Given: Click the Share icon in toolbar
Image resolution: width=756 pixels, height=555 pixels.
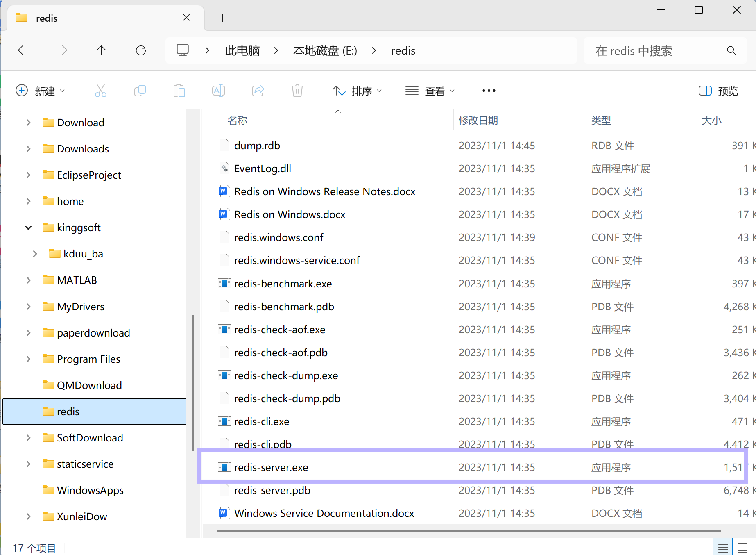Looking at the screenshot, I should point(258,91).
